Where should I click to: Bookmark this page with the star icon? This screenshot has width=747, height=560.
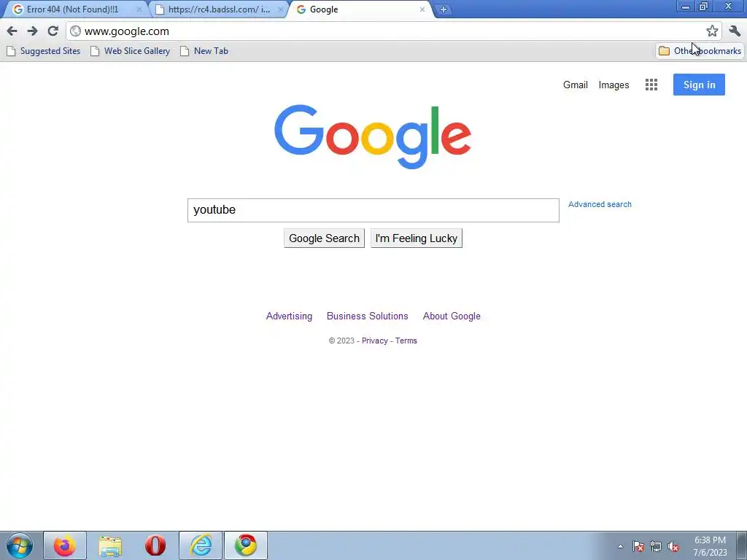pos(712,31)
